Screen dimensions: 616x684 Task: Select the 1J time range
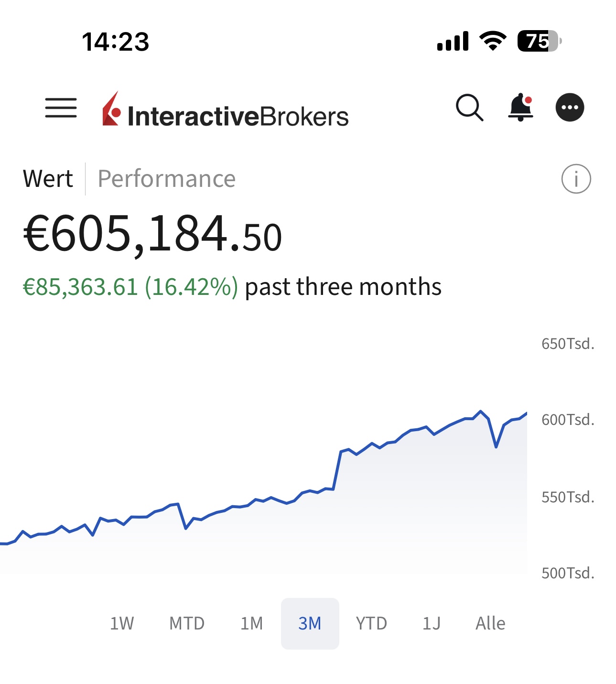point(431,623)
